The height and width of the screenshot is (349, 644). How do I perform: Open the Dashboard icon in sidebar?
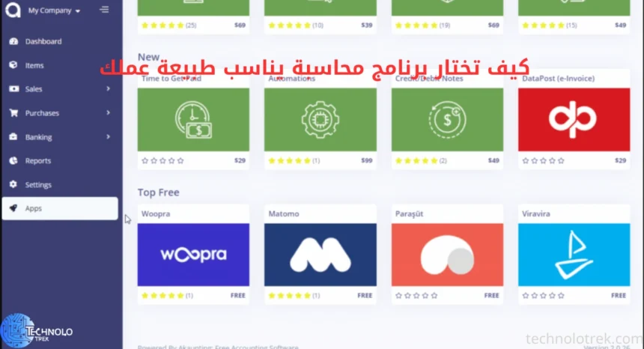pyautogui.click(x=13, y=41)
